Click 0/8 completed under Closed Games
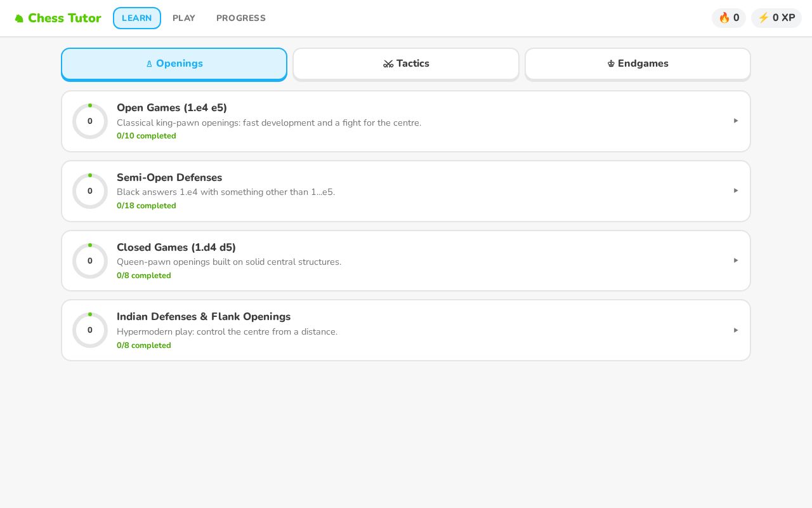The image size is (812, 508). [x=144, y=276]
